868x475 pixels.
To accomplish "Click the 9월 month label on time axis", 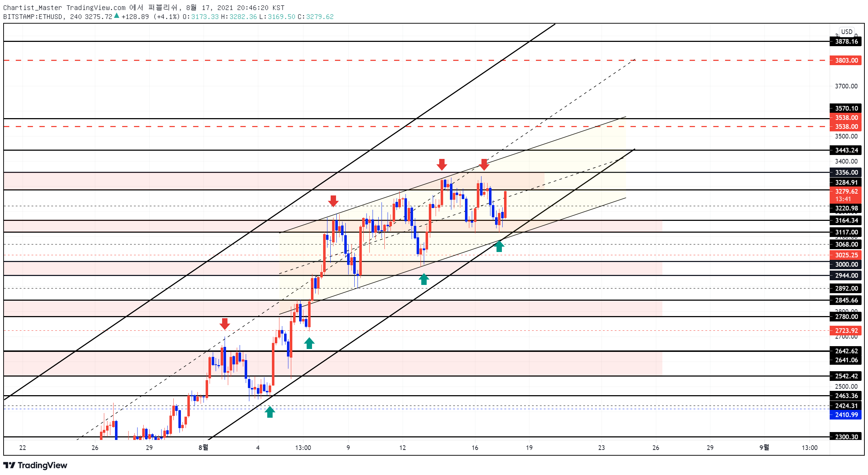I will pyautogui.click(x=764, y=447).
